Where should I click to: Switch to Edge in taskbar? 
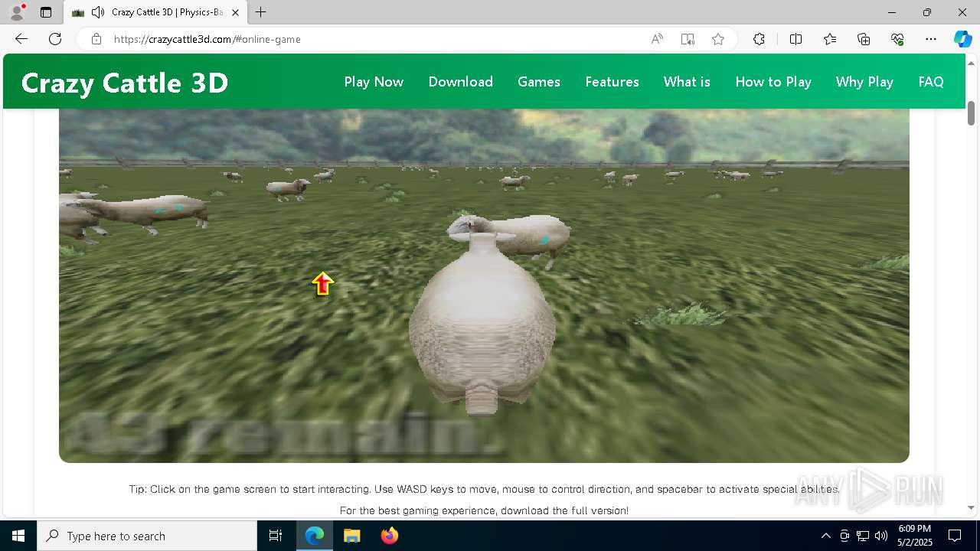click(315, 536)
